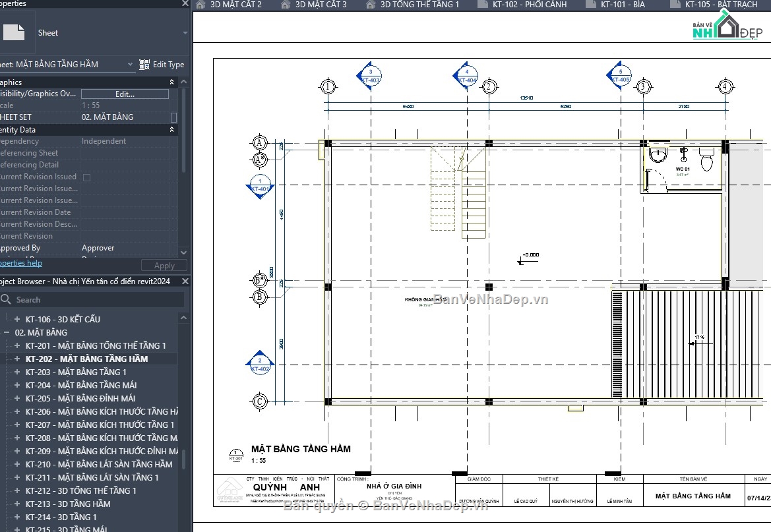Open the Properties help link
Viewport: 771px width, 532px height.
(20, 263)
